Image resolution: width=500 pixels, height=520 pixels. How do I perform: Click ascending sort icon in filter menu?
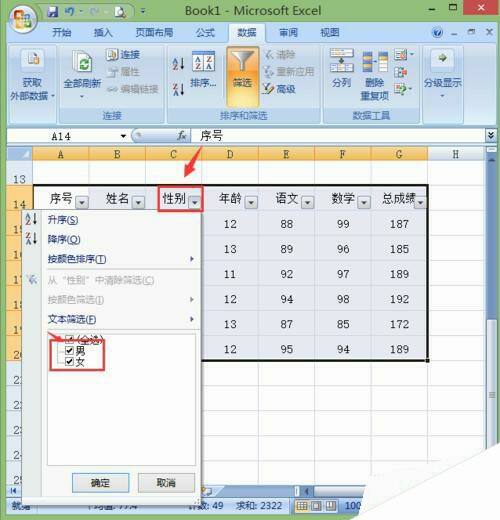coord(31,219)
